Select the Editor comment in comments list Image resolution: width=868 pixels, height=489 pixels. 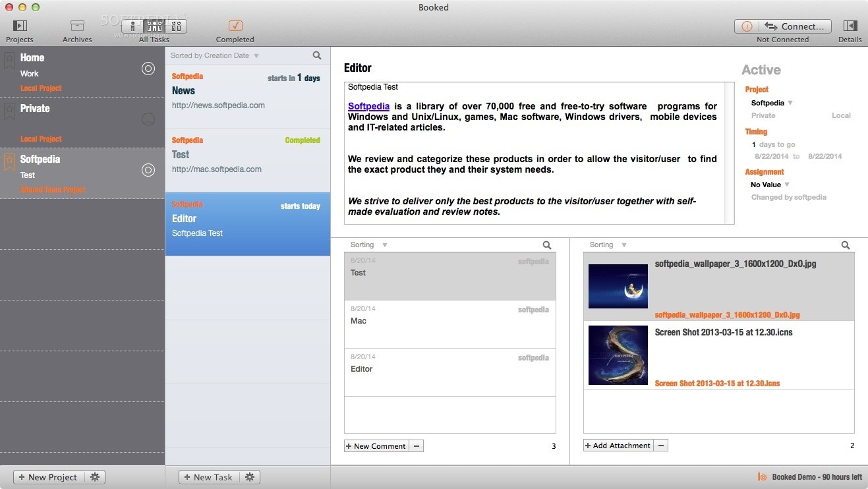click(x=450, y=372)
